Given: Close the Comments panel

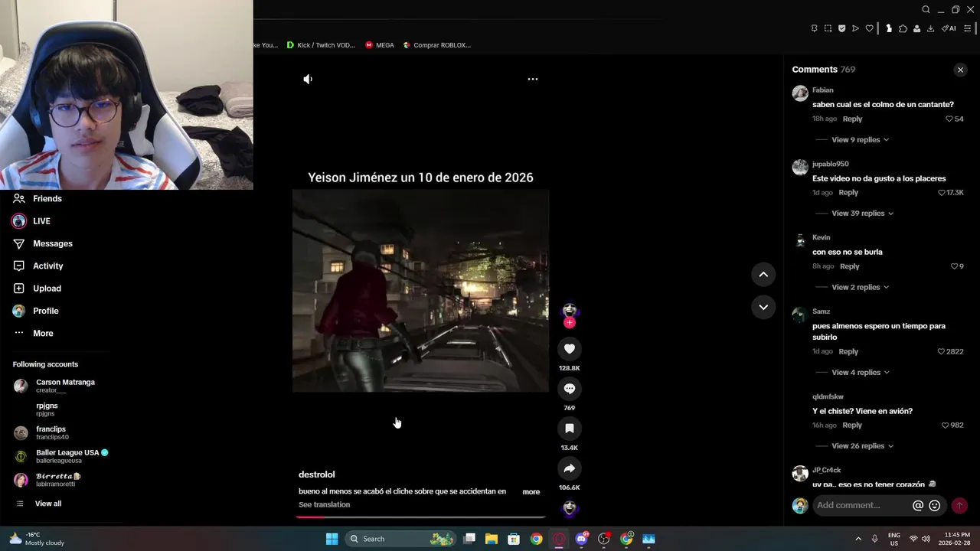Looking at the screenshot, I should [x=960, y=70].
